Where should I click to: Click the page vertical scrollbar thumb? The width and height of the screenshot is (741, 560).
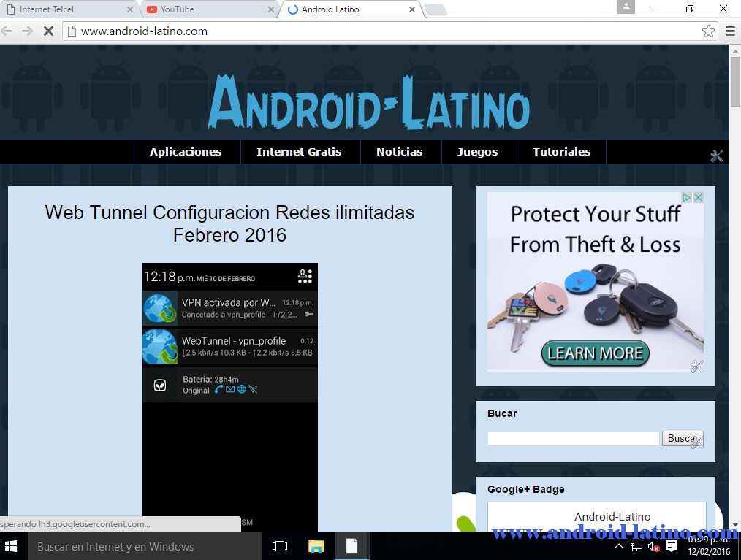tap(735, 81)
